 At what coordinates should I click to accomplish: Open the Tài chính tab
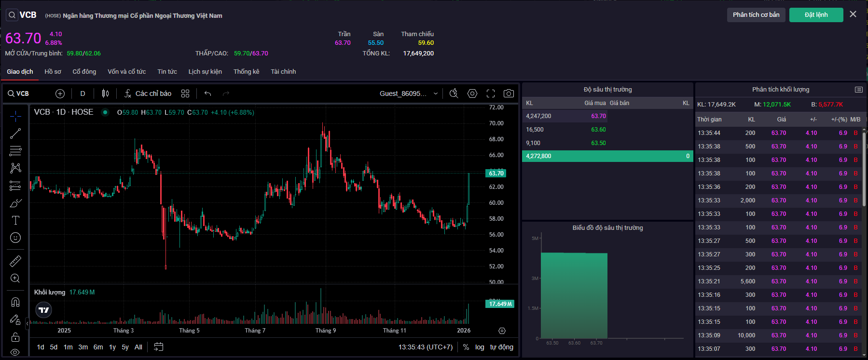click(x=283, y=72)
